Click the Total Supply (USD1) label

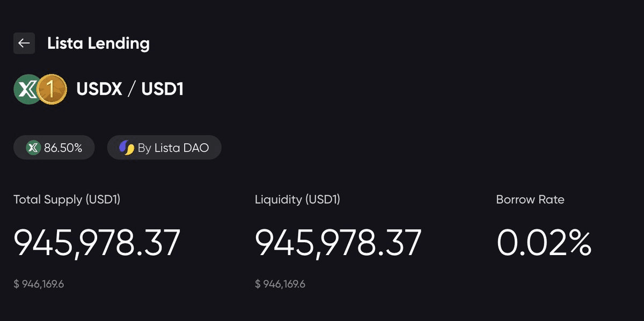67,200
